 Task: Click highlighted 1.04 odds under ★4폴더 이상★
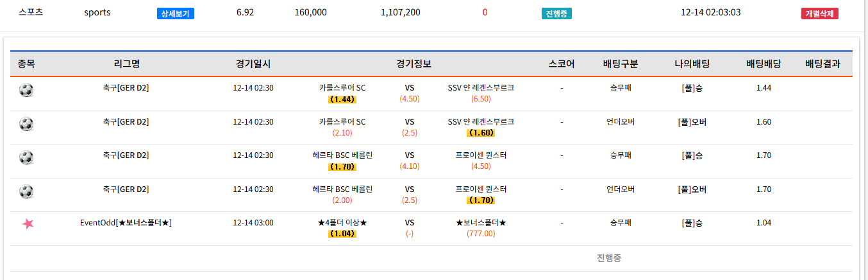point(342,234)
